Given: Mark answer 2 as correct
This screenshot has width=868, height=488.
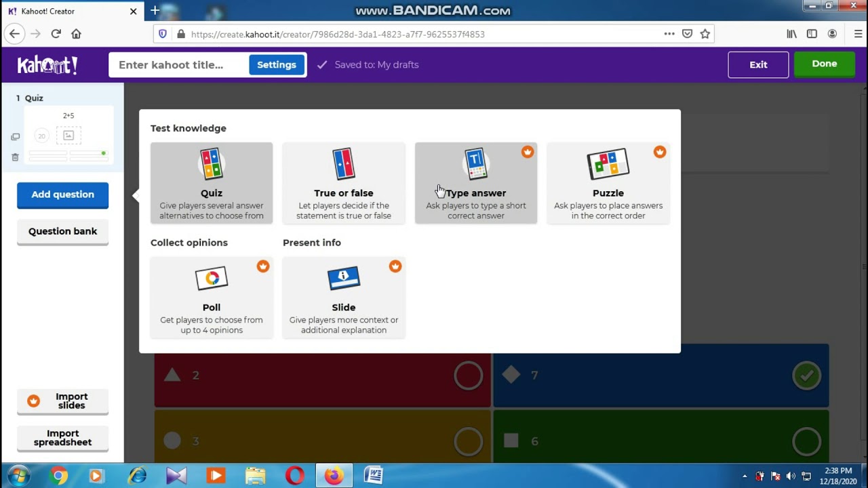Looking at the screenshot, I should pyautogui.click(x=469, y=375).
